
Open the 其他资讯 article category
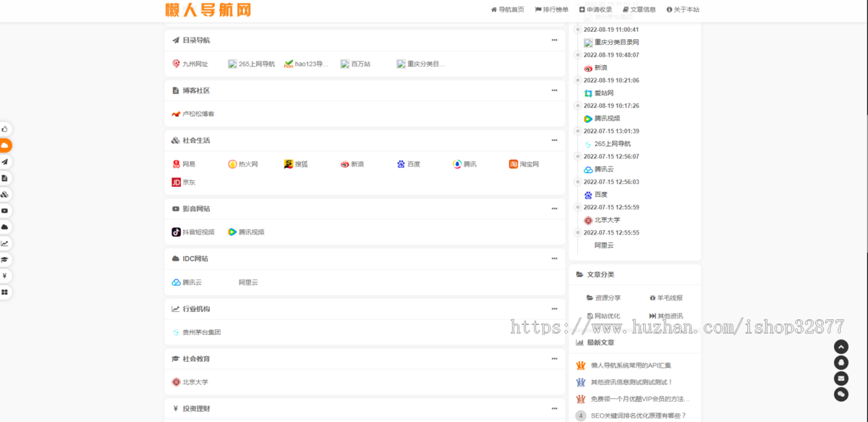point(666,316)
